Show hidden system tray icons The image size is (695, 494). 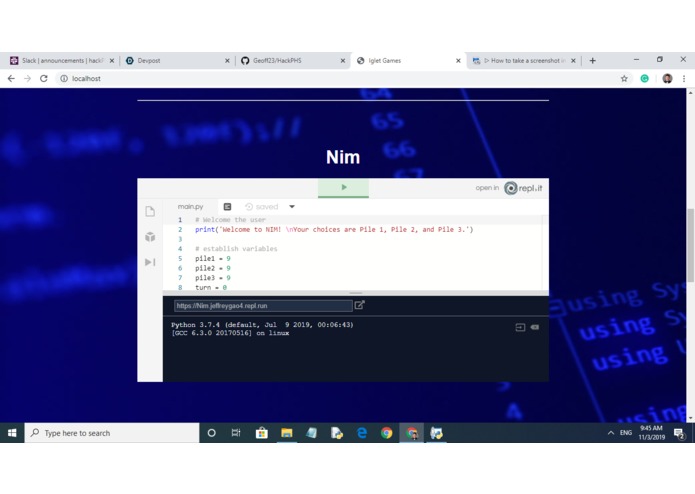[x=611, y=433]
